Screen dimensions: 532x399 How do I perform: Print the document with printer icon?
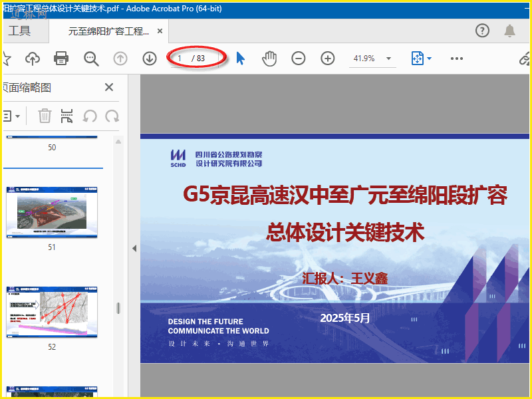[x=61, y=59]
